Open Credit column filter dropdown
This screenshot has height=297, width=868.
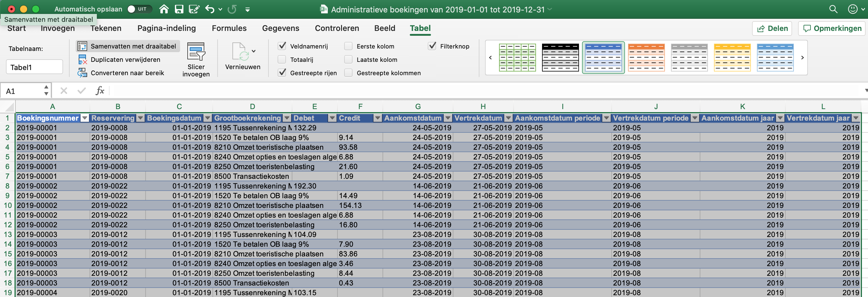pyautogui.click(x=378, y=118)
